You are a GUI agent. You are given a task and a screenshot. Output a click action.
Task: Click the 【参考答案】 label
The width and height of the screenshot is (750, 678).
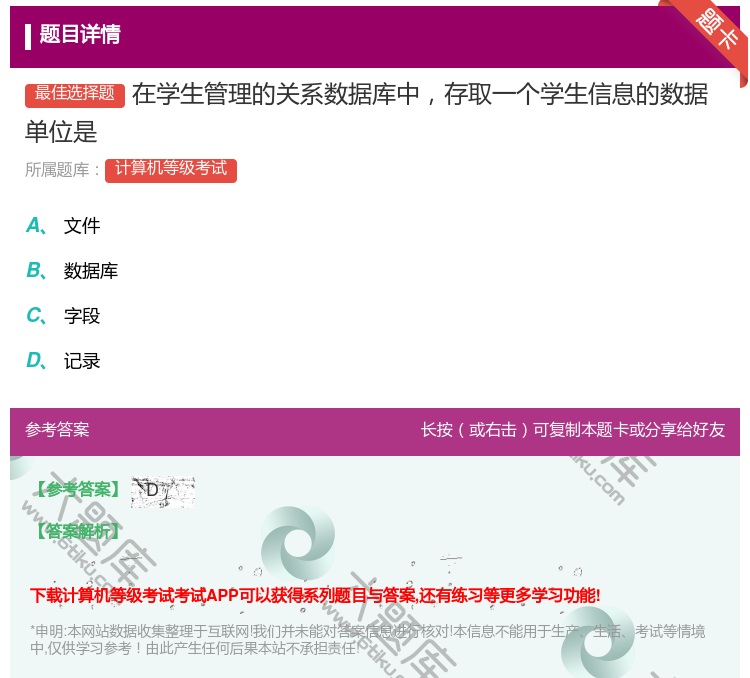coord(78,489)
